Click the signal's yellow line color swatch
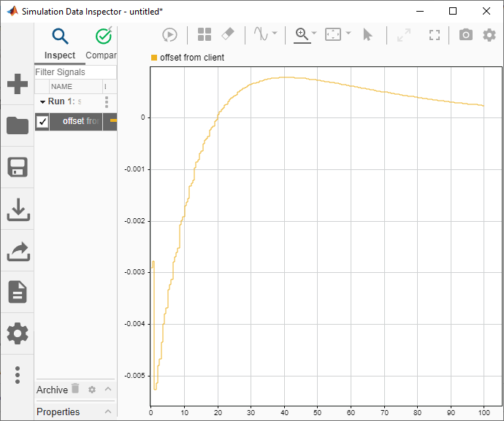 pyautogui.click(x=112, y=121)
